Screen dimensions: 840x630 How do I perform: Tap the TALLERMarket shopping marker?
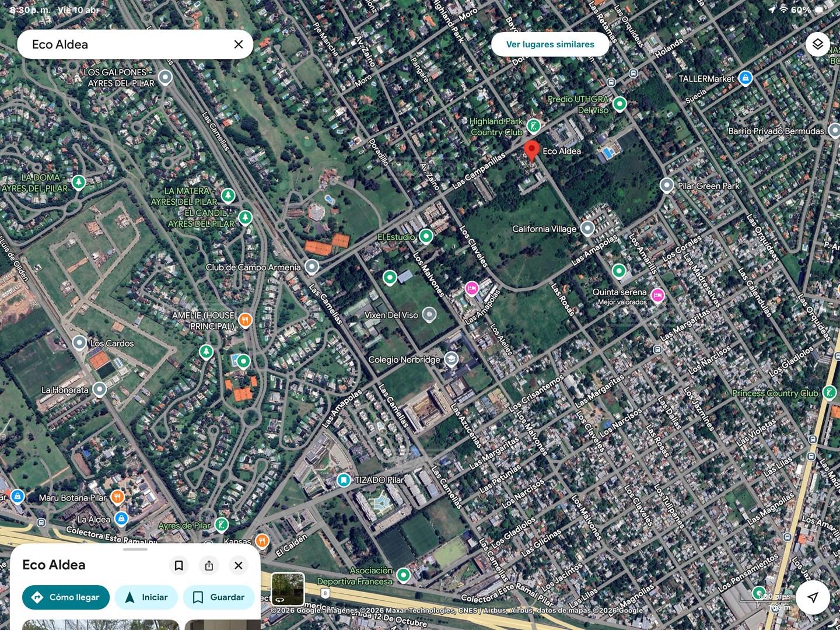pyautogui.click(x=745, y=78)
